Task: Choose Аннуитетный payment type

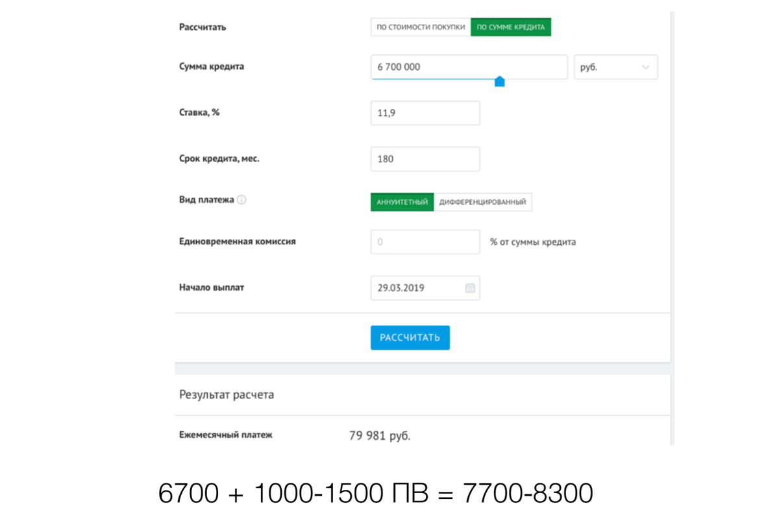Action: coord(402,202)
